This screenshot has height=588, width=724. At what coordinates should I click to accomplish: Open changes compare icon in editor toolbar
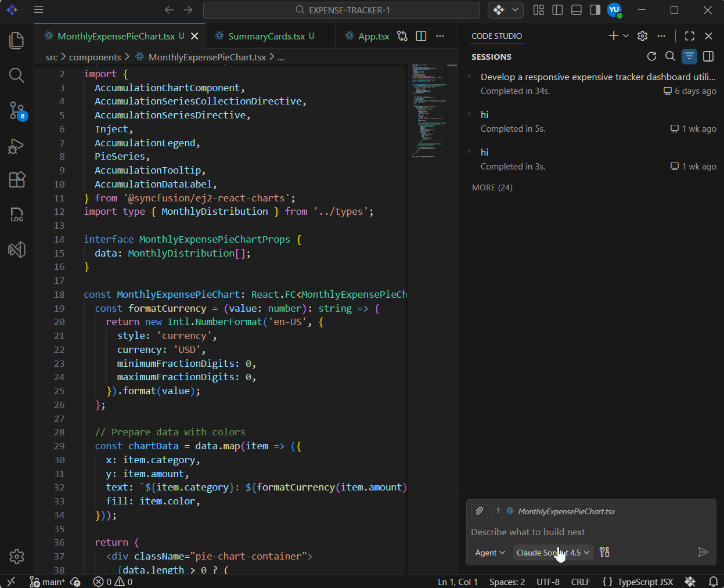[x=402, y=36]
